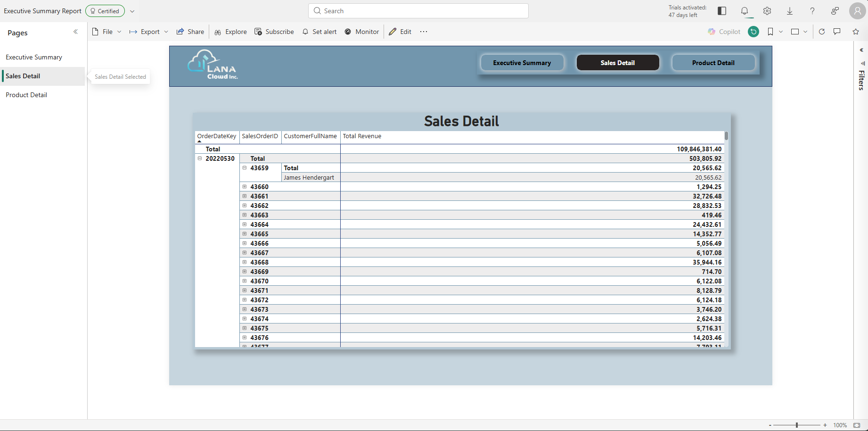The width and height of the screenshot is (868, 431).
Task: Add report to favorites star
Action: (856, 32)
